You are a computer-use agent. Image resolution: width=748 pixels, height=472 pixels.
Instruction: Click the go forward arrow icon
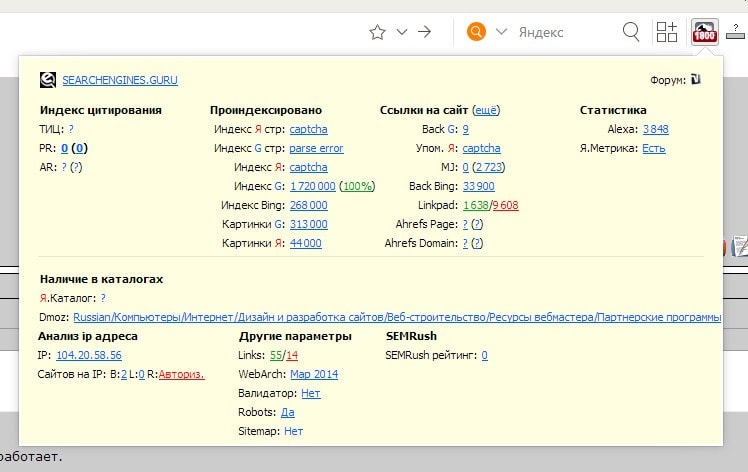coord(425,32)
